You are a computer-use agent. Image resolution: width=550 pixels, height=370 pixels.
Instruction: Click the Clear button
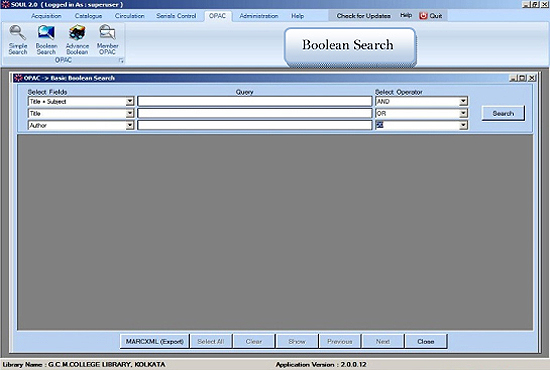[254, 341]
